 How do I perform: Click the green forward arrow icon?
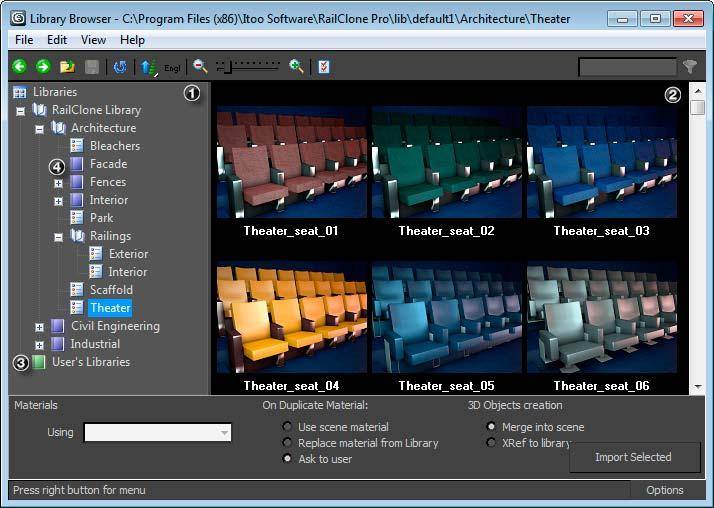tap(43, 67)
